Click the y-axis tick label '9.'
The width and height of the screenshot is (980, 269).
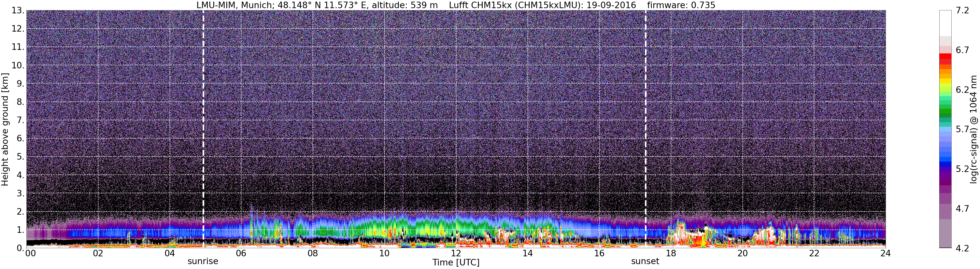(20, 84)
